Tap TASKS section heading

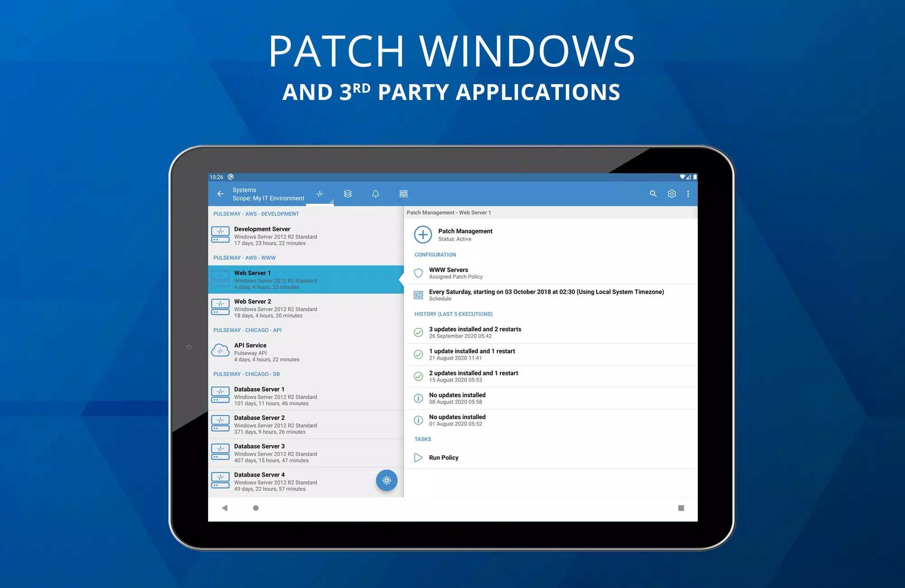pos(423,439)
